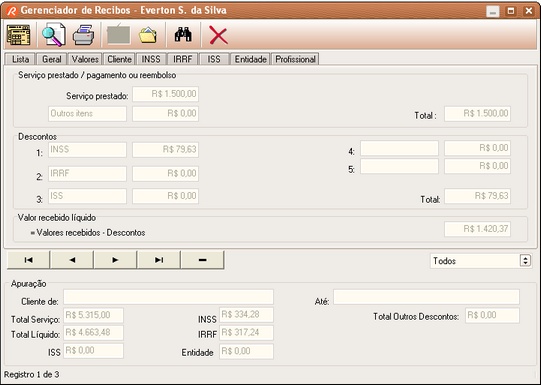Viewport: 541px width, 385px height.
Task: Minimize the Gerenciador de Recibos window
Action: pyautogui.click(x=493, y=11)
